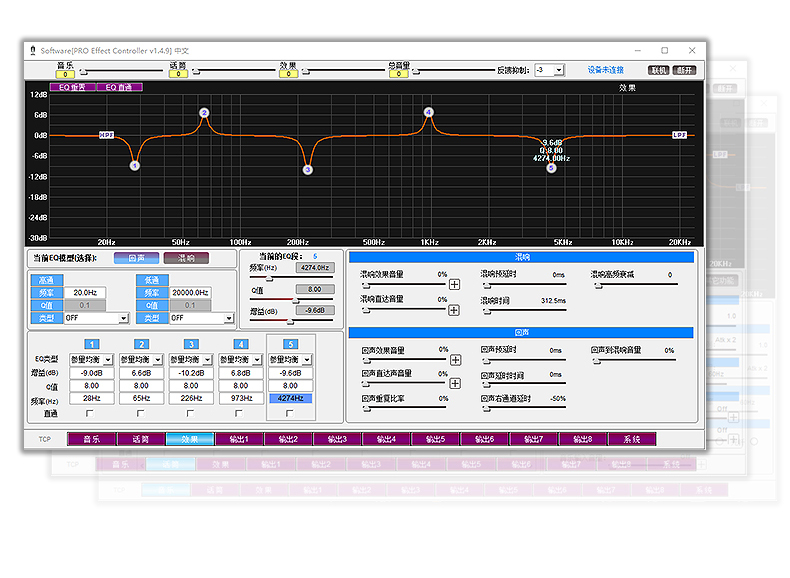Image resolution: width=790 pixels, height=578 pixels.
Task: Click the LPF marker on the graph
Action: (x=680, y=135)
